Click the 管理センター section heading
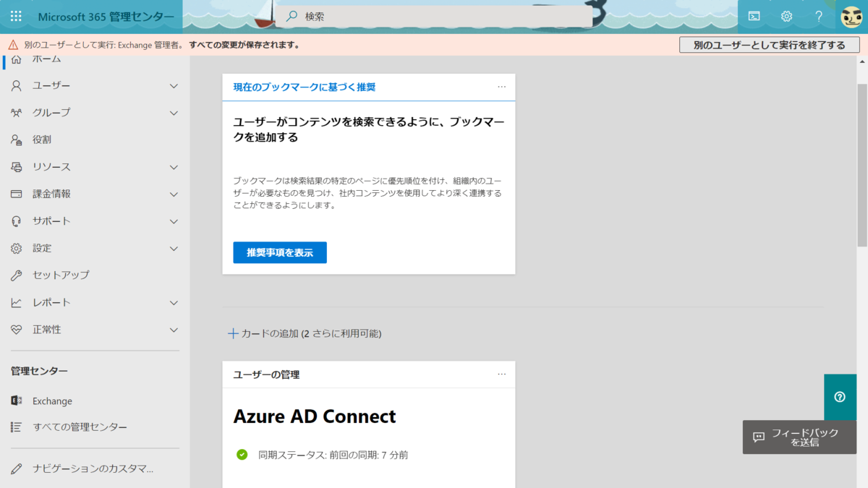The image size is (868, 488). coord(39,371)
